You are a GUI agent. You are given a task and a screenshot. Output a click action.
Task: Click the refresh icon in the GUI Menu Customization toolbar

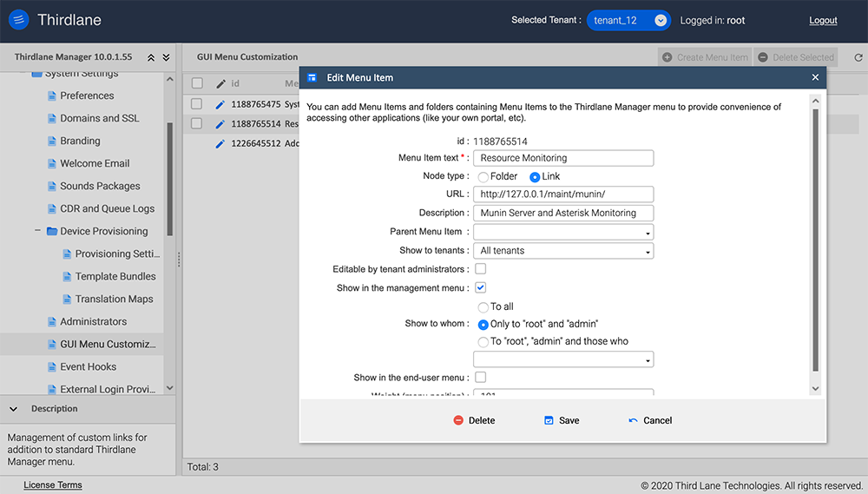pos(858,57)
